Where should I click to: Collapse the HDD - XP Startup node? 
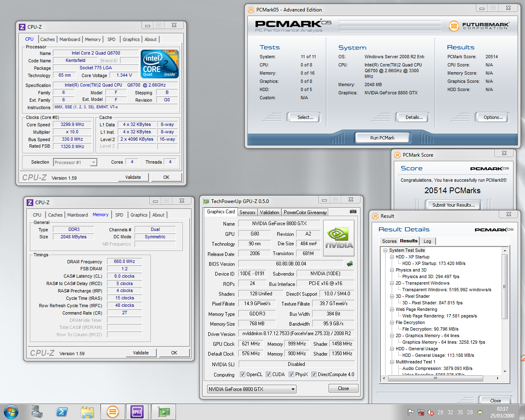click(x=392, y=257)
